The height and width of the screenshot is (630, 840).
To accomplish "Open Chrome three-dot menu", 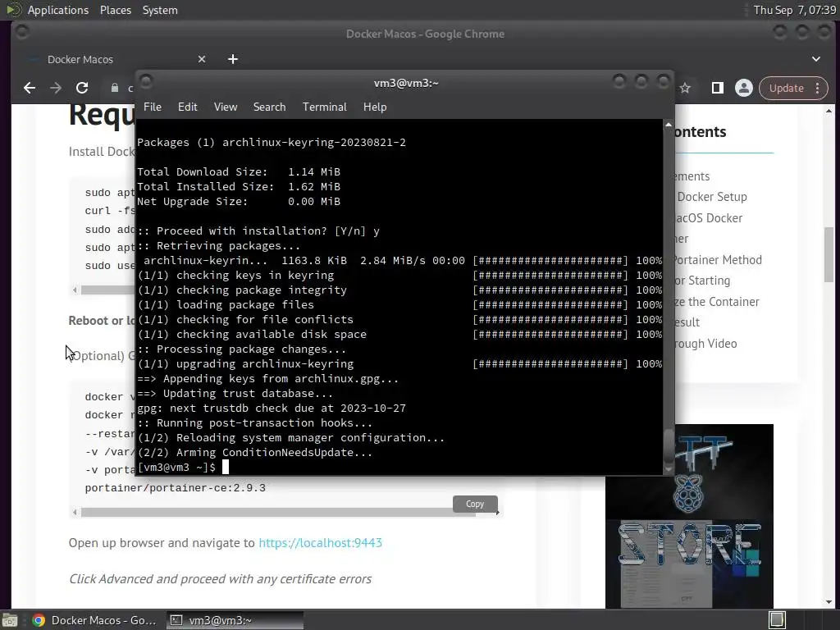I will (x=818, y=88).
